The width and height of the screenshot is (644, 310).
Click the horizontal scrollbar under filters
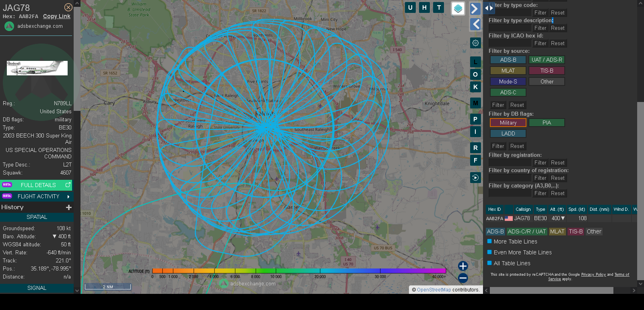point(551,290)
